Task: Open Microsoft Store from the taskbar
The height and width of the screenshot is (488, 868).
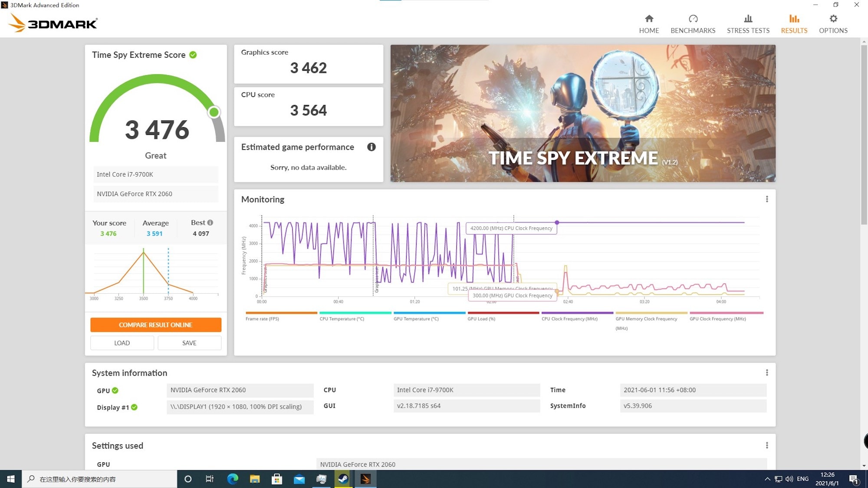Action: tap(277, 479)
